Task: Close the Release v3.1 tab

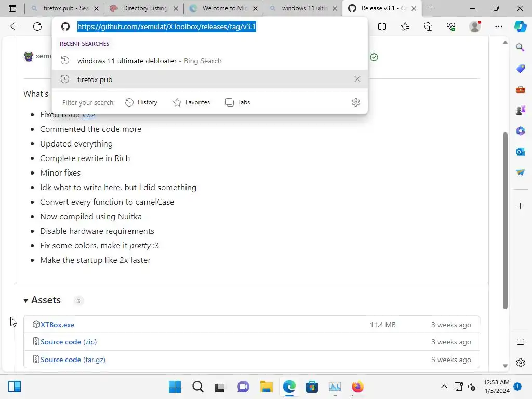Action: coord(414,8)
